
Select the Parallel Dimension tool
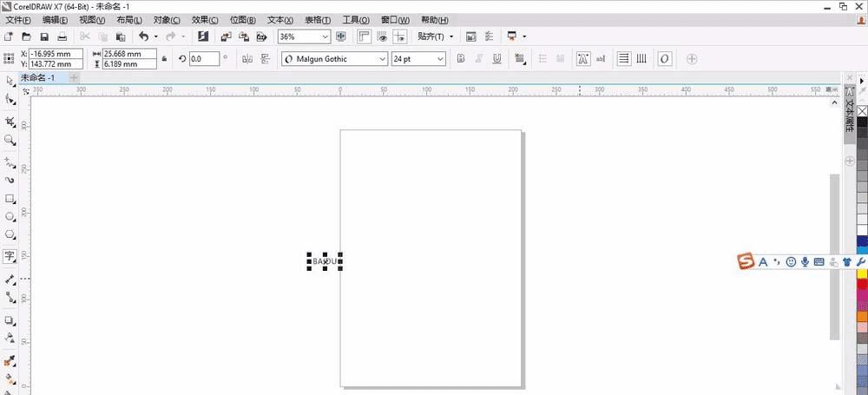coord(10,280)
